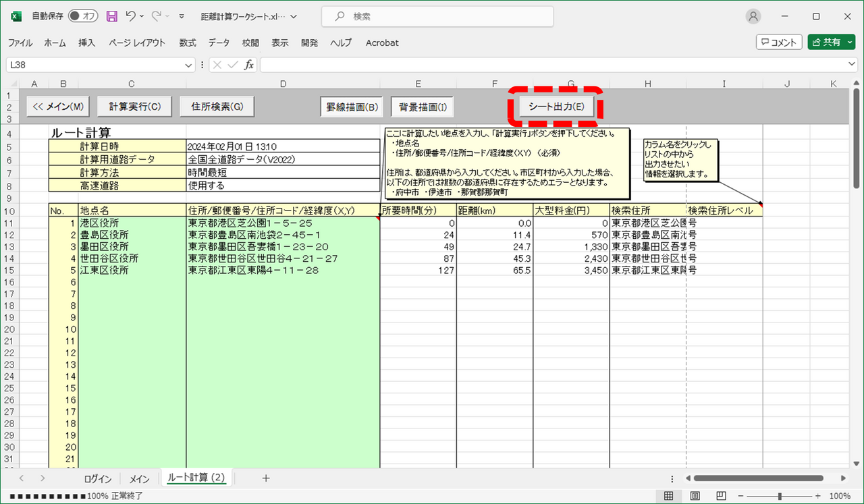Toggle the 背景描画(I) button

pyautogui.click(x=422, y=107)
